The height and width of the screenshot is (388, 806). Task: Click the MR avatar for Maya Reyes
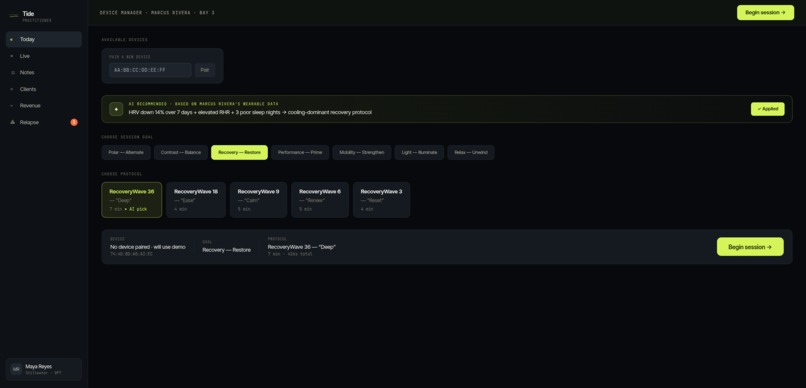16,369
